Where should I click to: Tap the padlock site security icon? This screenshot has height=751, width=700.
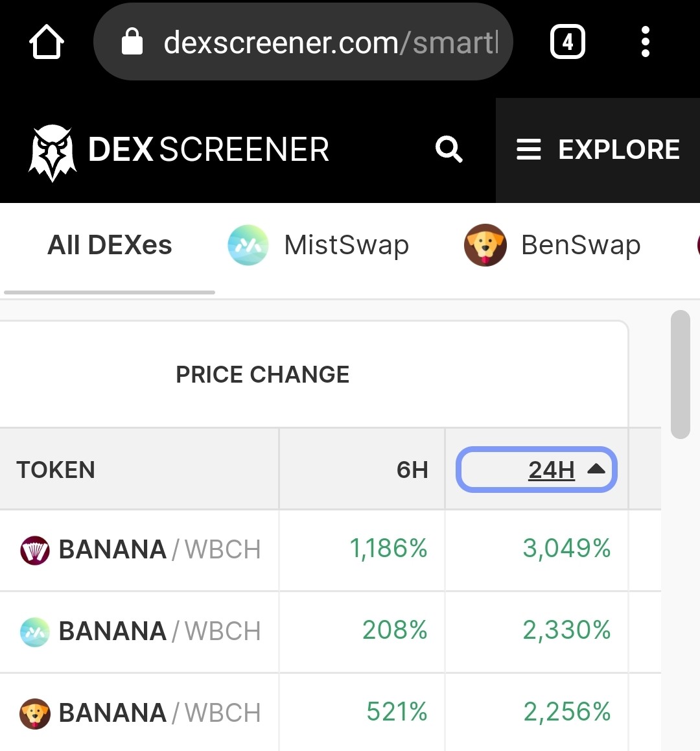click(132, 42)
